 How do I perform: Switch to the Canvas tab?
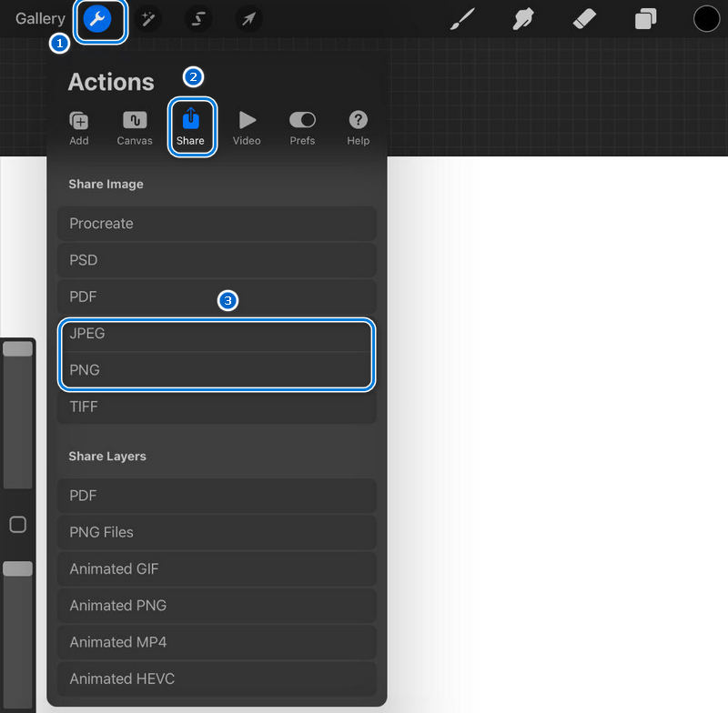pos(135,128)
